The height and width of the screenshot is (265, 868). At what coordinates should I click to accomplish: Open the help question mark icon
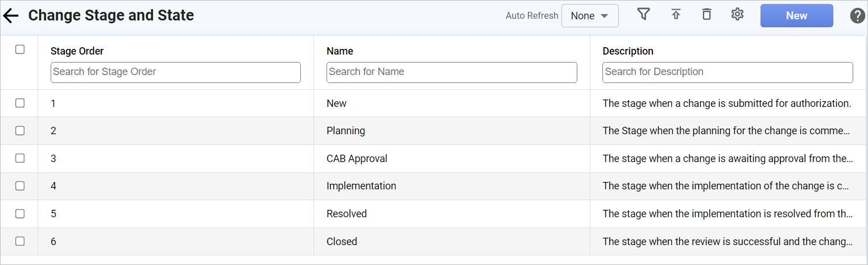[857, 16]
